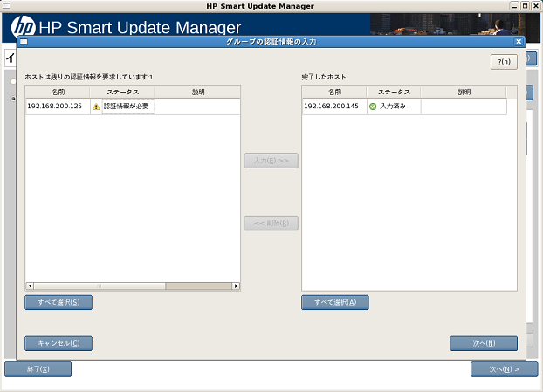
Task: Select host 192.168.200.125 in the left list
Action: [x=54, y=107]
